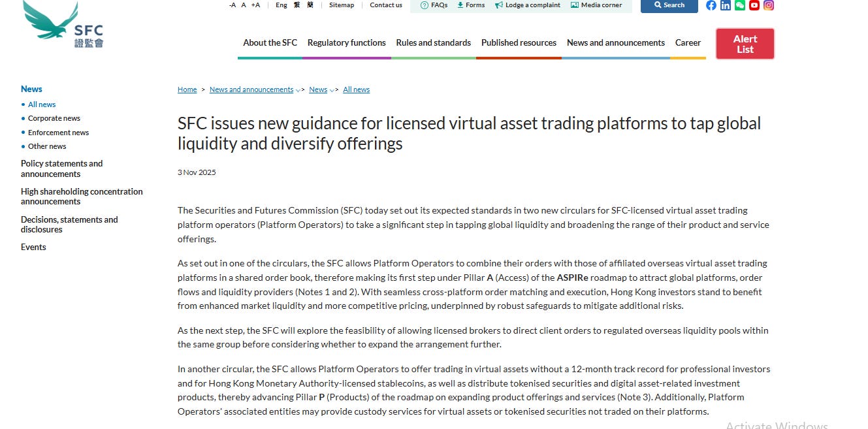Open the Published resources menu

pos(519,42)
